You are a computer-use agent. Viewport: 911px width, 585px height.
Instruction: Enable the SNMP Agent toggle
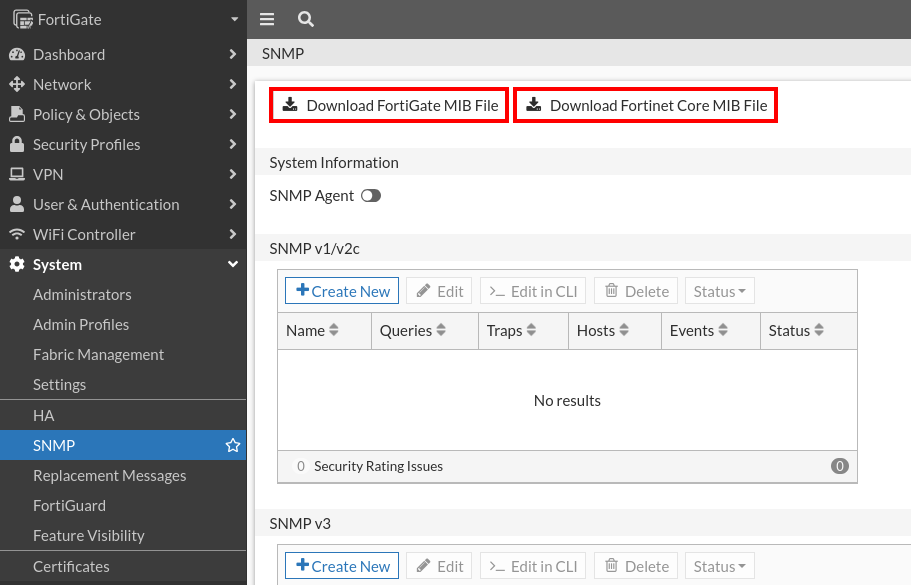(x=371, y=196)
